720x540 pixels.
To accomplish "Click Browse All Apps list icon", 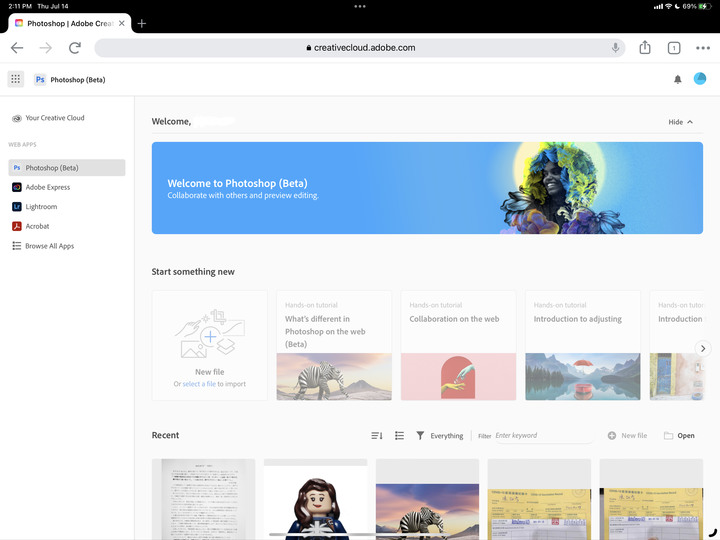I will click(x=17, y=246).
